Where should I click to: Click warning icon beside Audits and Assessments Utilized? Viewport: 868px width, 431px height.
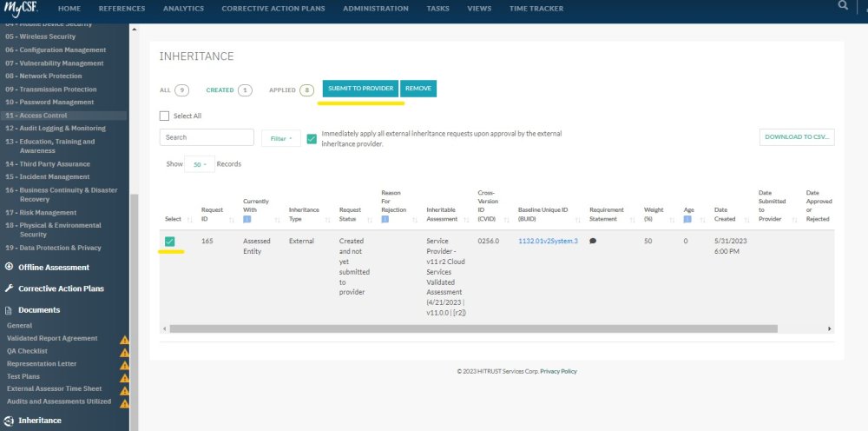[124, 403]
